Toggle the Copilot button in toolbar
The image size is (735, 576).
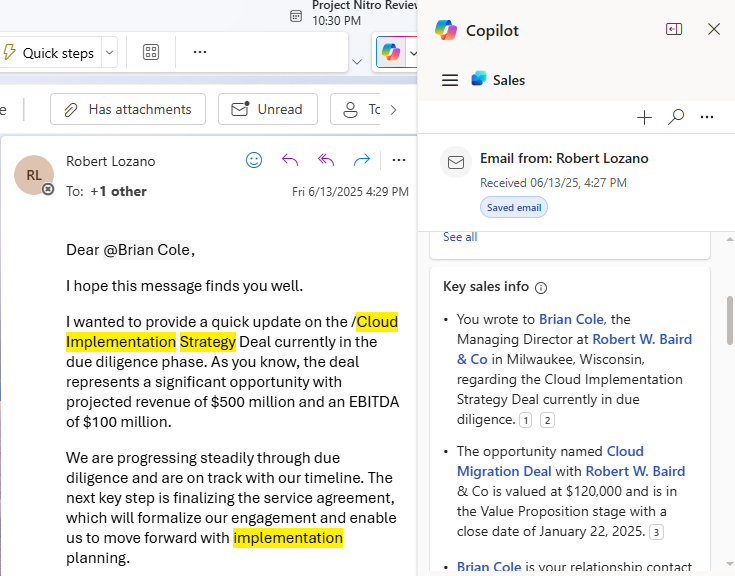pyautogui.click(x=390, y=52)
